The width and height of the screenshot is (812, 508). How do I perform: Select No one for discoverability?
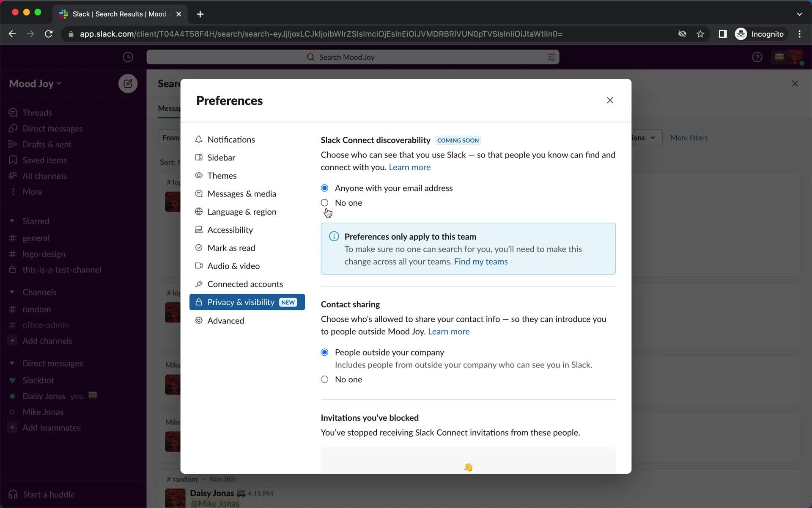(x=324, y=202)
